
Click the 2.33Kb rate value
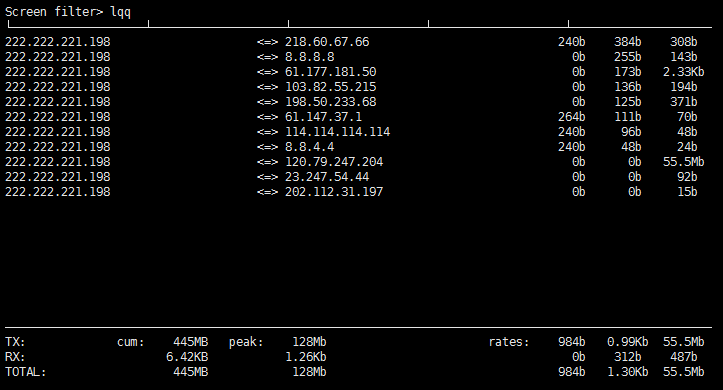[x=683, y=72]
